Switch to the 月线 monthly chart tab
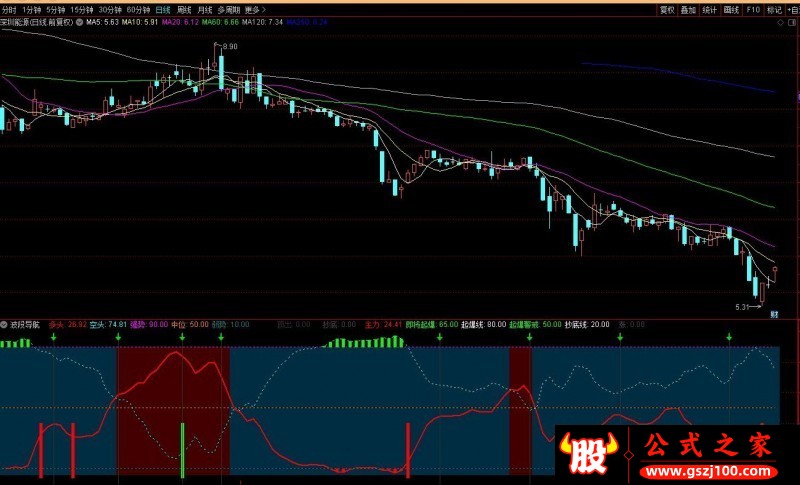This screenshot has width=800, height=485. (x=205, y=10)
